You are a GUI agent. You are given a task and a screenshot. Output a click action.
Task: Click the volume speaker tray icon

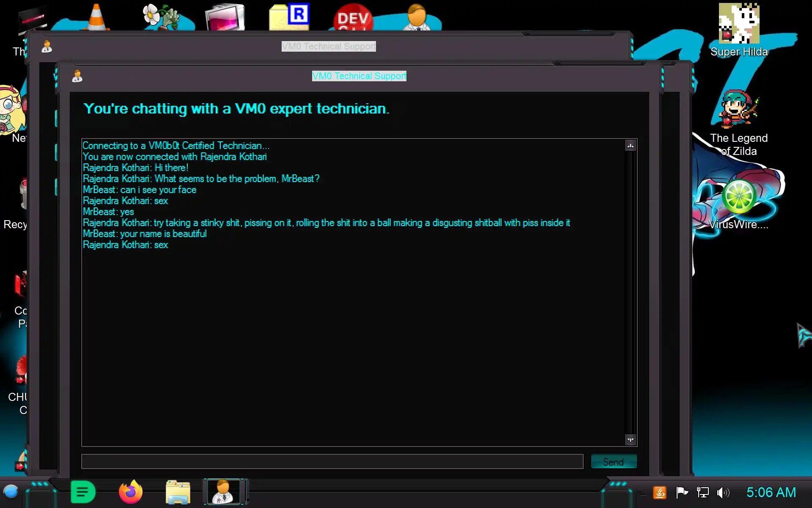723,492
